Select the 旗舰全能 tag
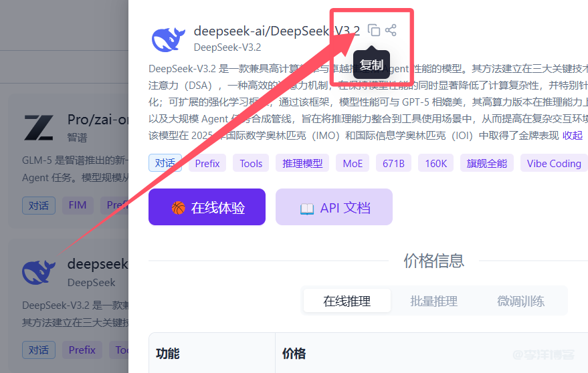The image size is (588, 373). pyautogui.click(x=487, y=163)
